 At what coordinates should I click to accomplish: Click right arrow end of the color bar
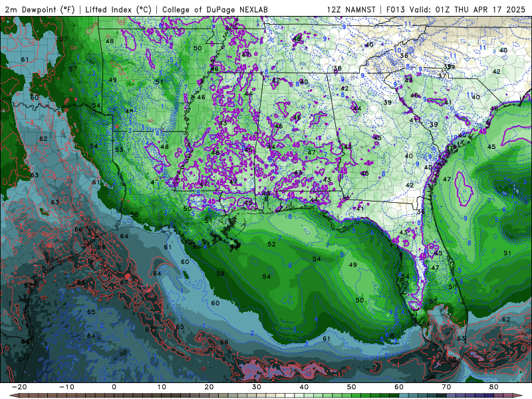click(518, 396)
